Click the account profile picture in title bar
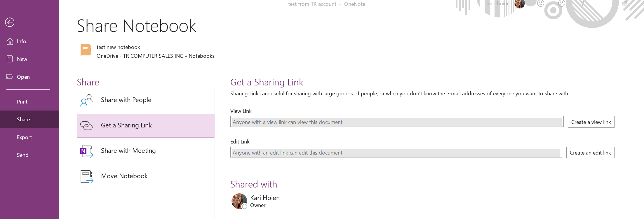 520,4
